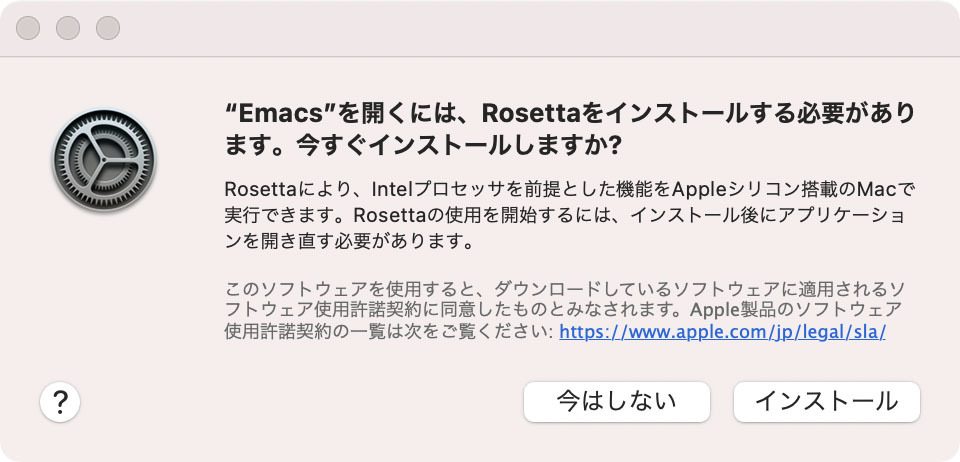This screenshot has width=960, height=462.
Task: Click the middle minimize traffic light button
Action: (x=68, y=28)
